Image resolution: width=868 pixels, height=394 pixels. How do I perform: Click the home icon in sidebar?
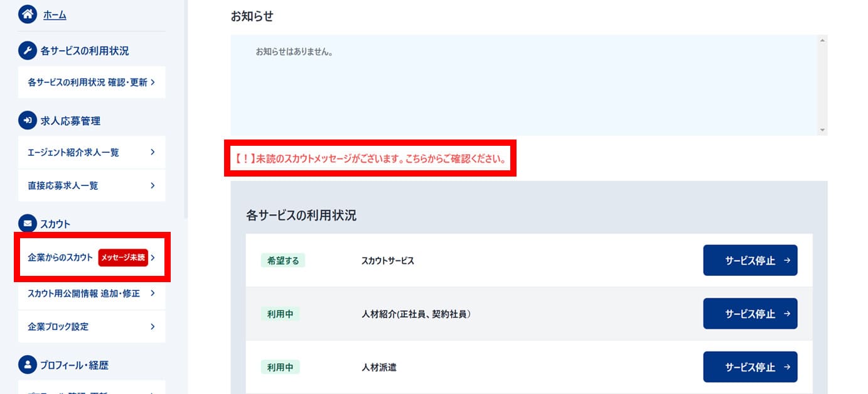(28, 14)
